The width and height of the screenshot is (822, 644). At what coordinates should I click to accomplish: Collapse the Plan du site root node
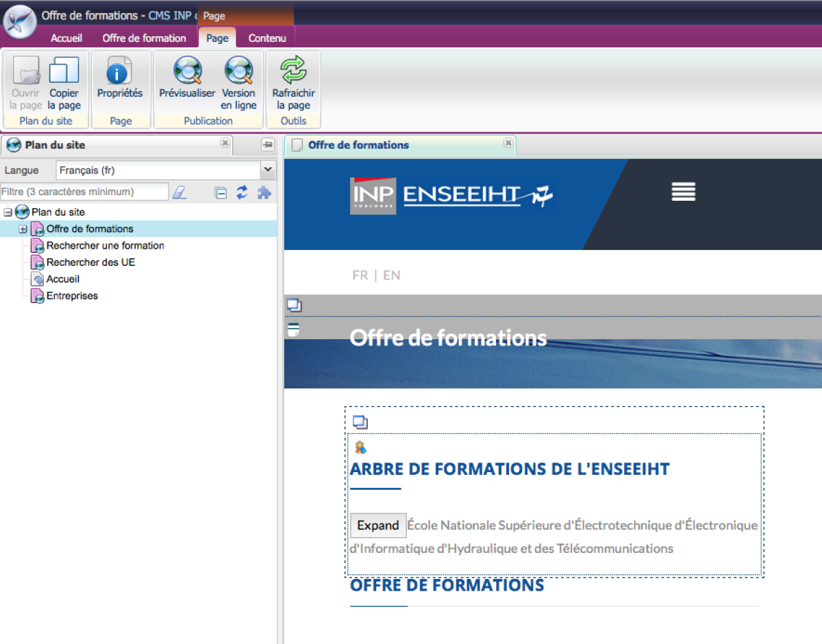pos(8,212)
